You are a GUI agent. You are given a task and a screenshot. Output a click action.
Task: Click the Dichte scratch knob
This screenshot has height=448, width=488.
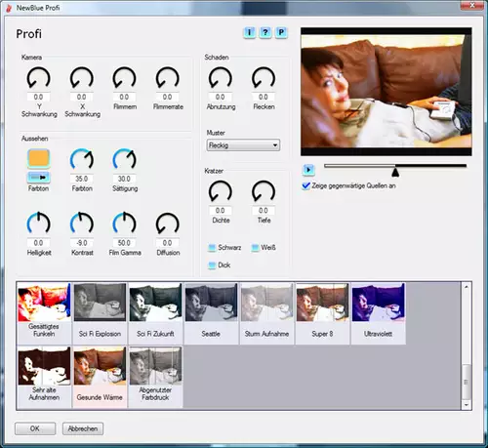pyautogui.click(x=221, y=191)
